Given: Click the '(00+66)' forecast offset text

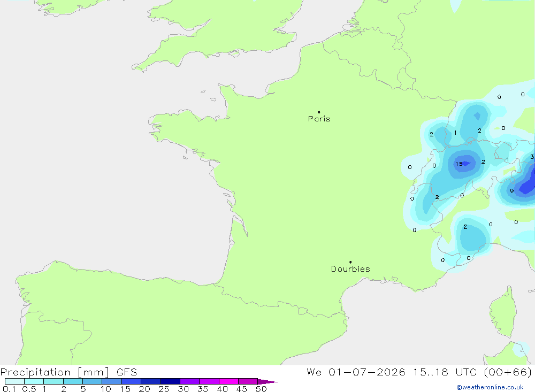Looking at the screenshot, I should point(508,372).
